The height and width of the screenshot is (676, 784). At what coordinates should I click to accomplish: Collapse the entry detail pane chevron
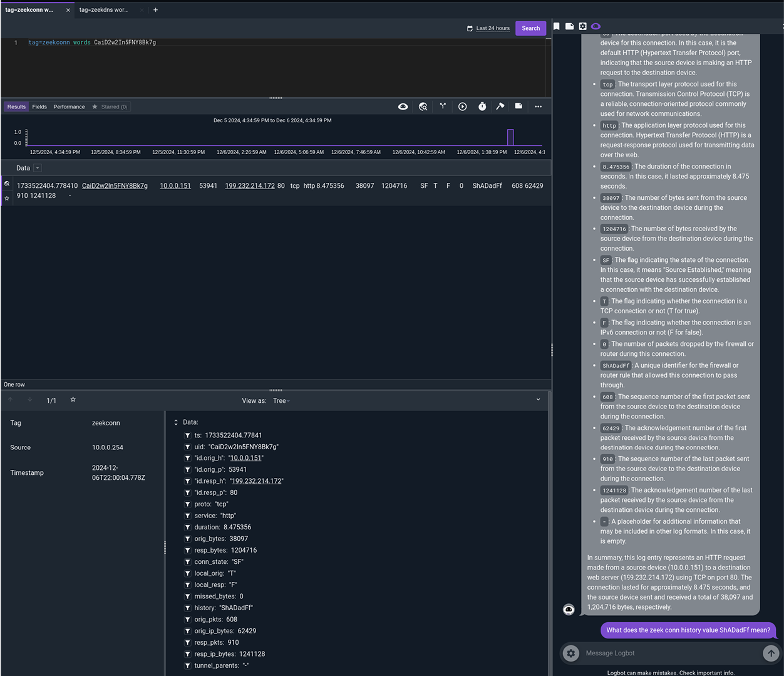coord(538,400)
